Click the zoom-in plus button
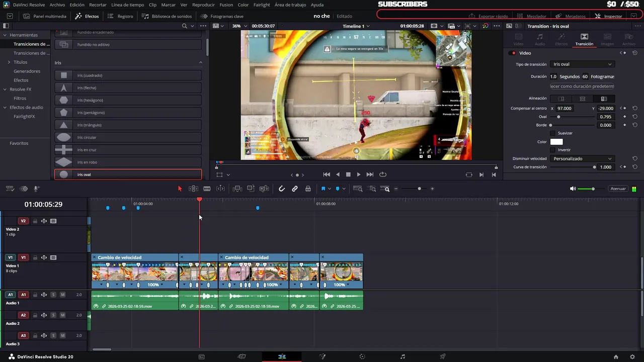Image resolution: width=644 pixels, height=362 pixels. point(432,189)
